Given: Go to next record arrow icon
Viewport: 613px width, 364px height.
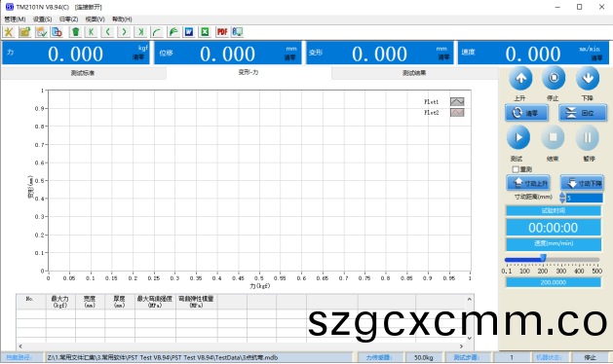Looking at the screenshot, I should (124, 32).
